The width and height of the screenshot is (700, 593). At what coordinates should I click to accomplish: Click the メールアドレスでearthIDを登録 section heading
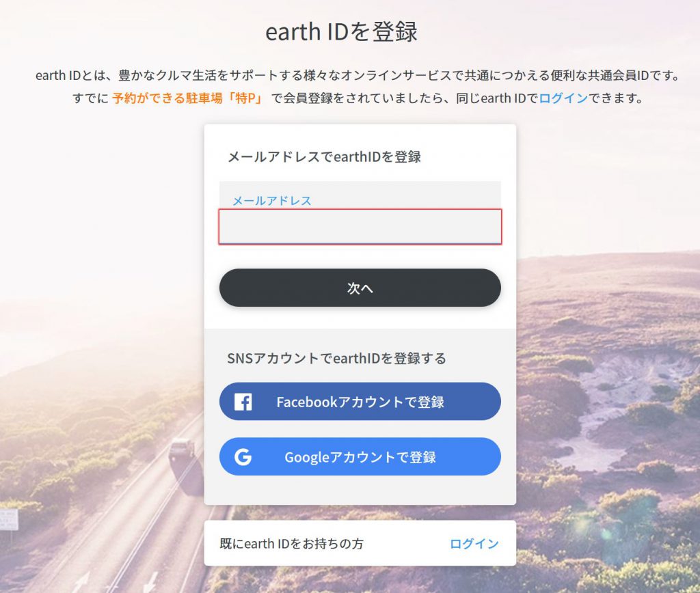point(324,156)
